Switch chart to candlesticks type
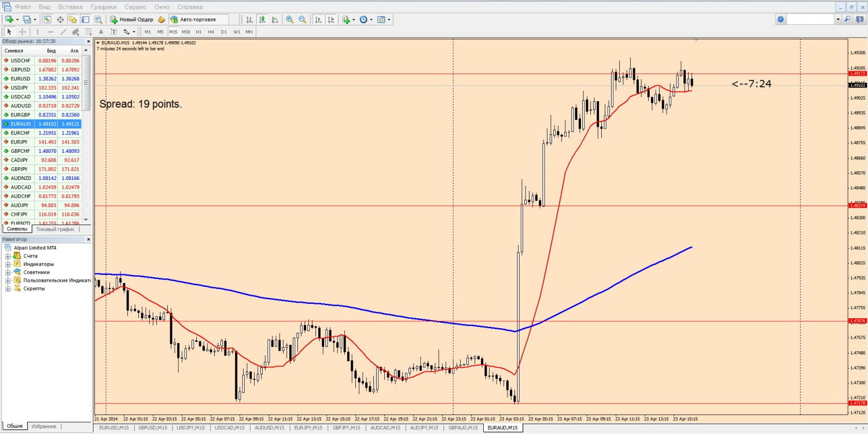868x434 pixels. 262,20
